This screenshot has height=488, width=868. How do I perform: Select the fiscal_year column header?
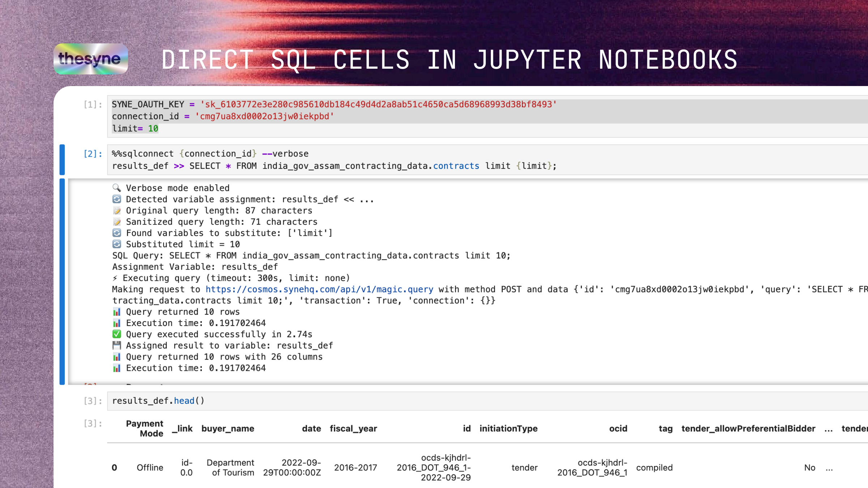[x=353, y=429]
